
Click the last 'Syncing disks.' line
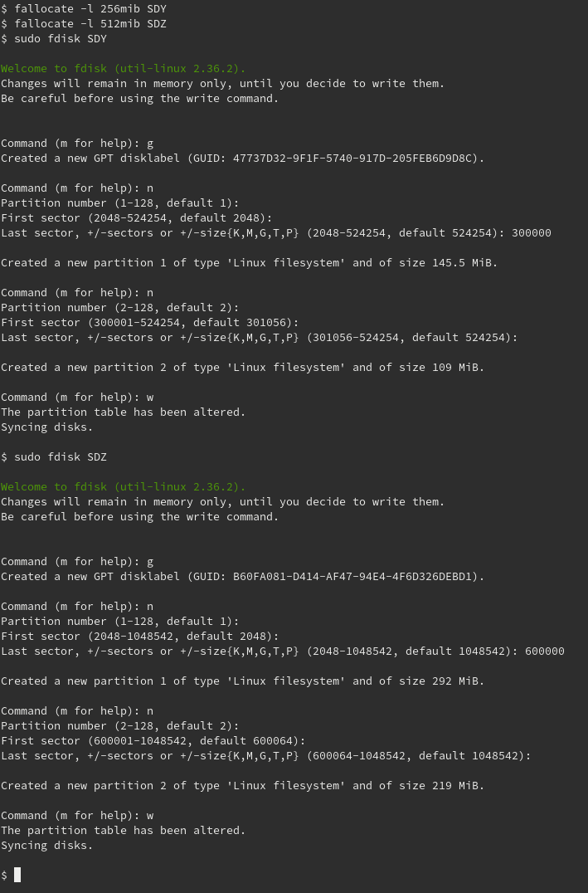(x=46, y=845)
